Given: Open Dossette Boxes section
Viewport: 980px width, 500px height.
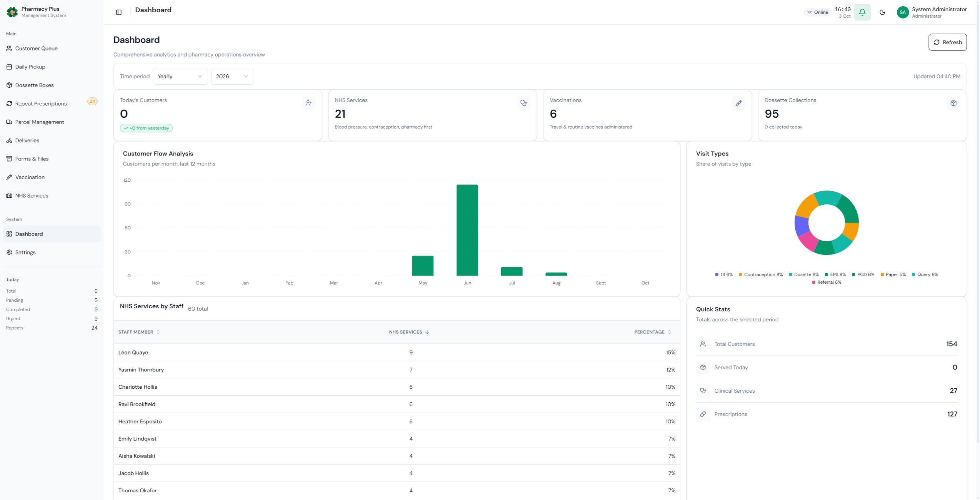Looking at the screenshot, I should (52, 85).
